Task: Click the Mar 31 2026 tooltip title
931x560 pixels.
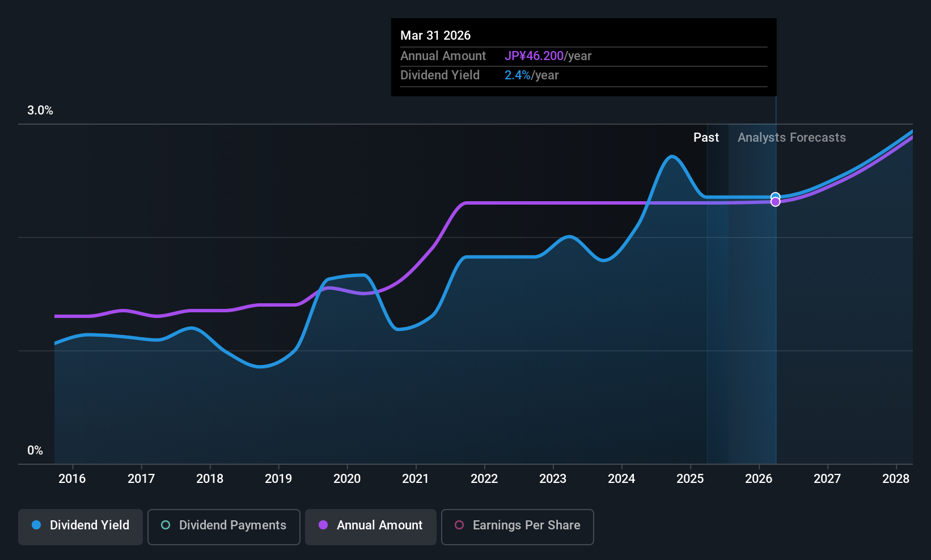Action: click(x=435, y=35)
